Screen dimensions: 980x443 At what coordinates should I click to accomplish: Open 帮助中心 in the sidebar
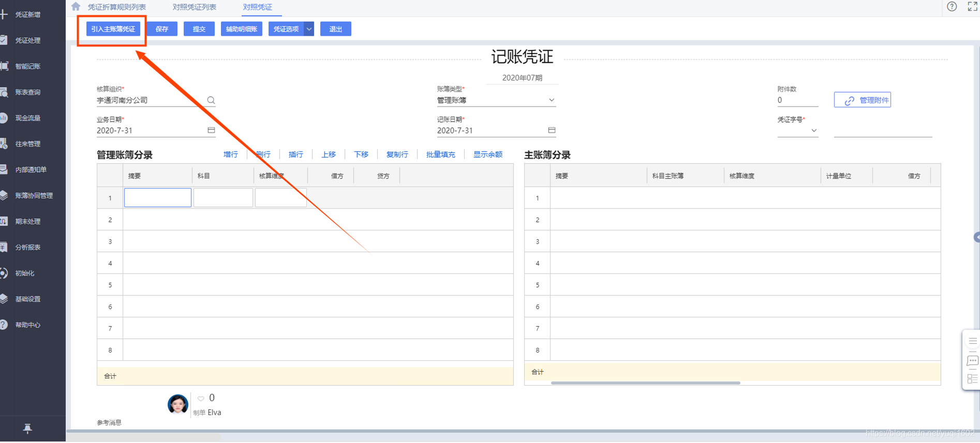(28, 325)
